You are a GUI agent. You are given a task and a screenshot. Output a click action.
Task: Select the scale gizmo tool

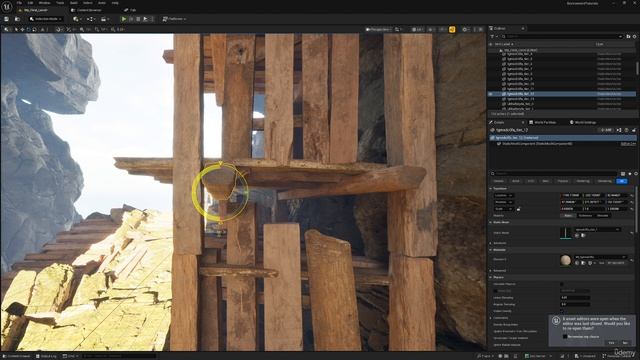(x=34, y=29)
